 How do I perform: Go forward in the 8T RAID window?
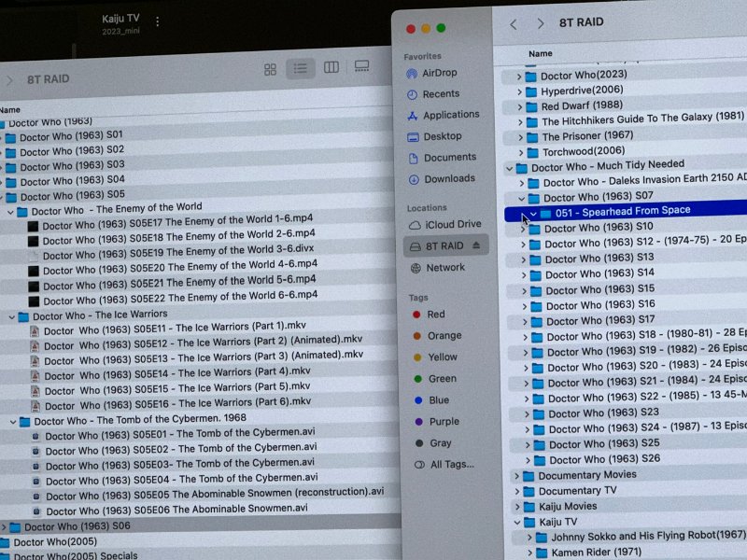coord(541,23)
